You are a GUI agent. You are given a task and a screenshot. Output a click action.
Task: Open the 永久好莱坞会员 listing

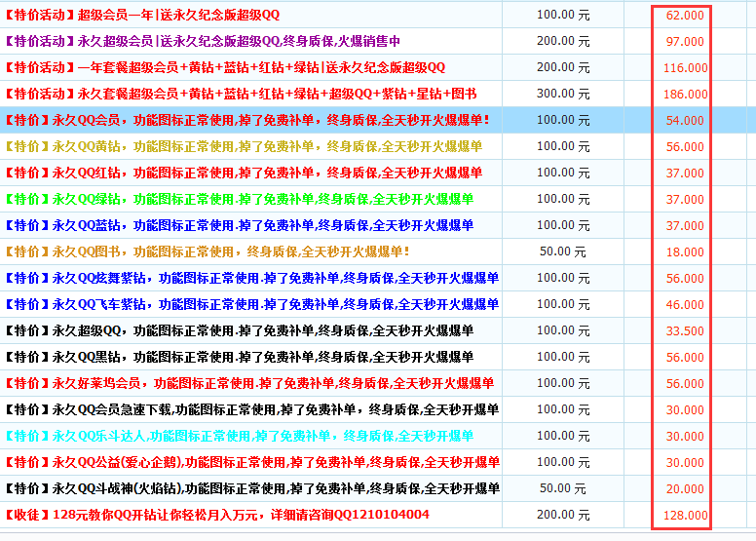coord(249,383)
